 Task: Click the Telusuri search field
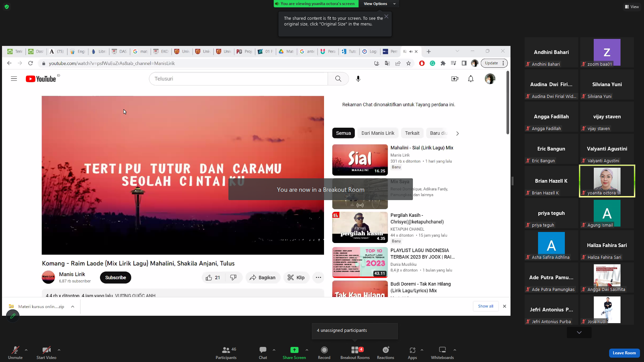tap(238, 79)
